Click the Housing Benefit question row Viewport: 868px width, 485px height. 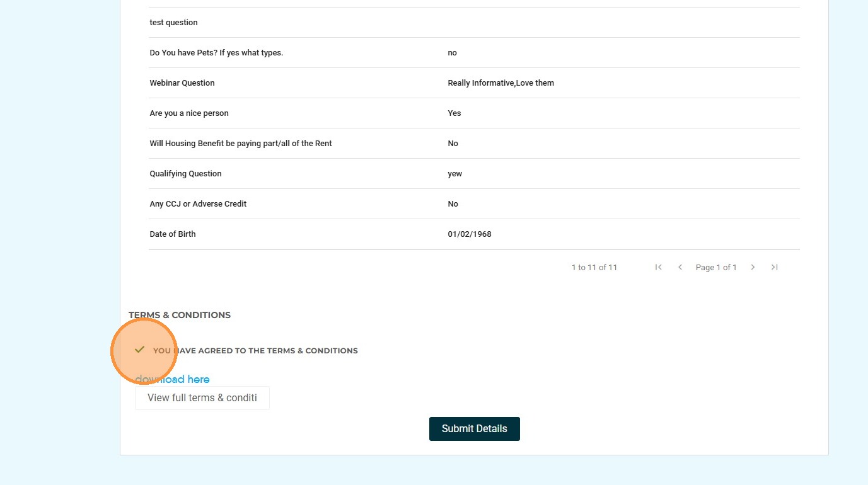coord(241,144)
